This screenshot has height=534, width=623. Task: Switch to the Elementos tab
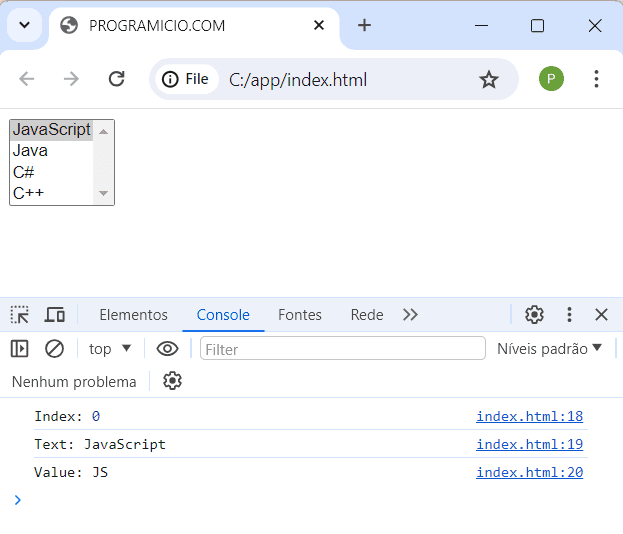coord(134,315)
